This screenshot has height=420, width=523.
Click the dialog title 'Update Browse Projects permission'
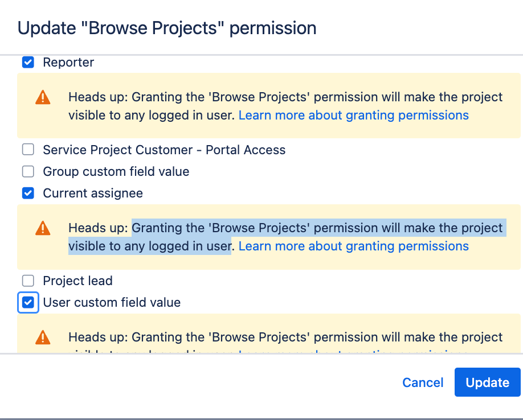pos(167,28)
